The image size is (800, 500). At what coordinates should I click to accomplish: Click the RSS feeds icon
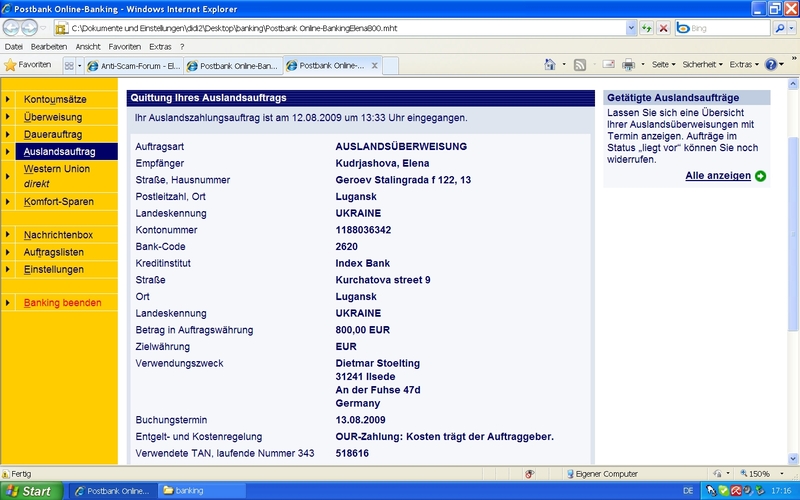[x=579, y=65]
